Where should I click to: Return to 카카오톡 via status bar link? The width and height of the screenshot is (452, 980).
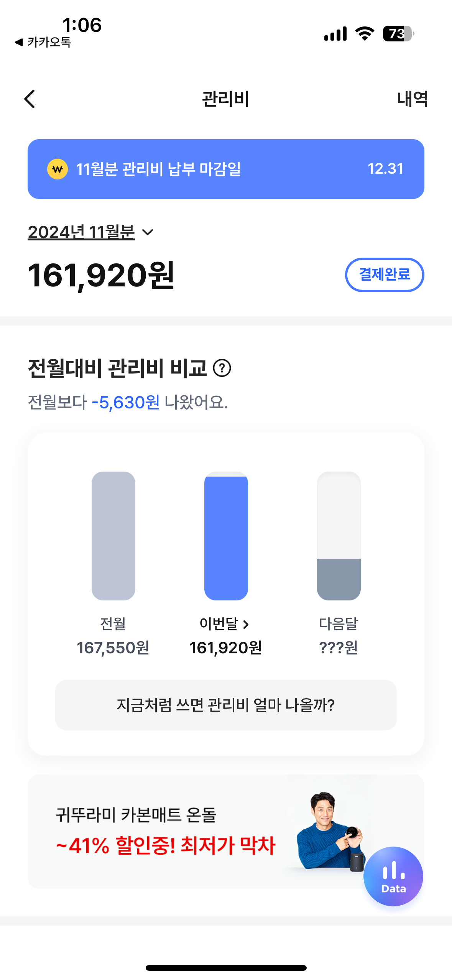tap(43, 42)
